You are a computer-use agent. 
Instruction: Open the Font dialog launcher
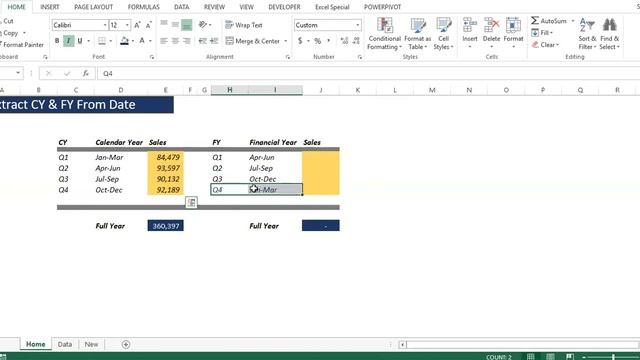152,57
